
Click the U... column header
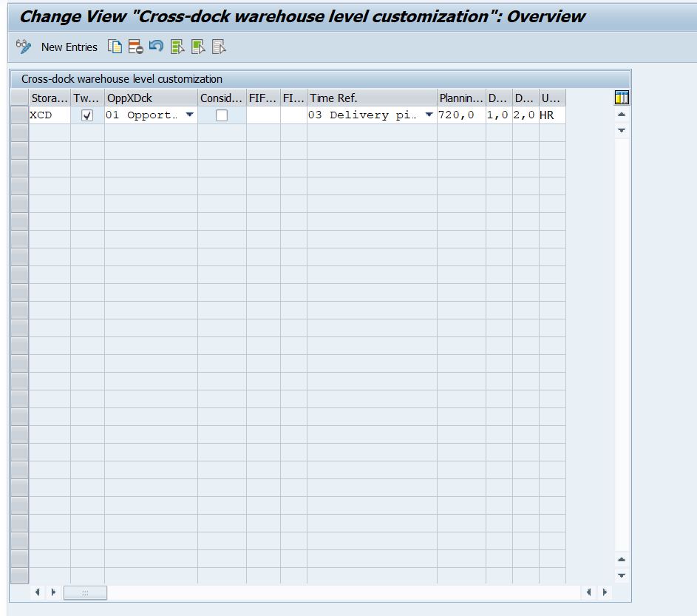(x=552, y=98)
